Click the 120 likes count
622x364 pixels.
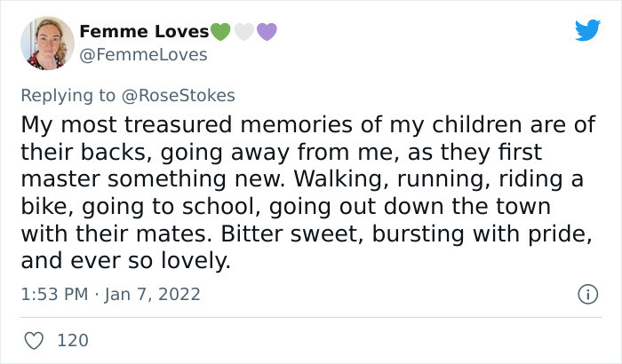73,340
